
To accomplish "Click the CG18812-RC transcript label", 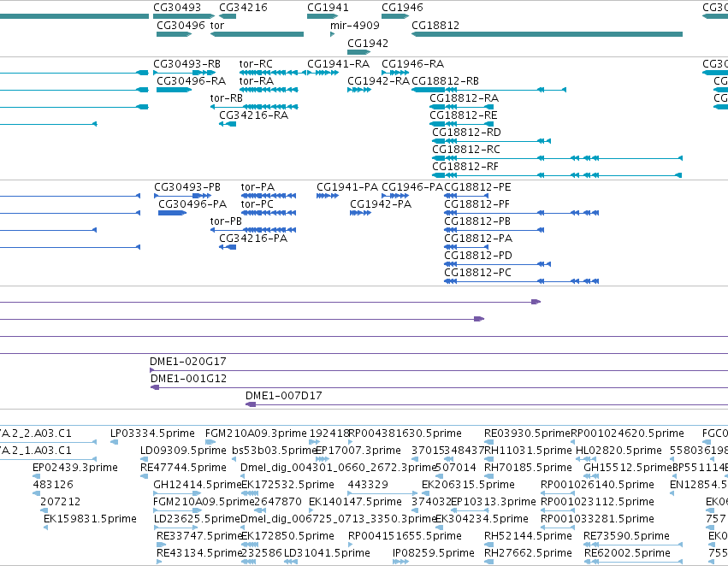I will [466, 150].
